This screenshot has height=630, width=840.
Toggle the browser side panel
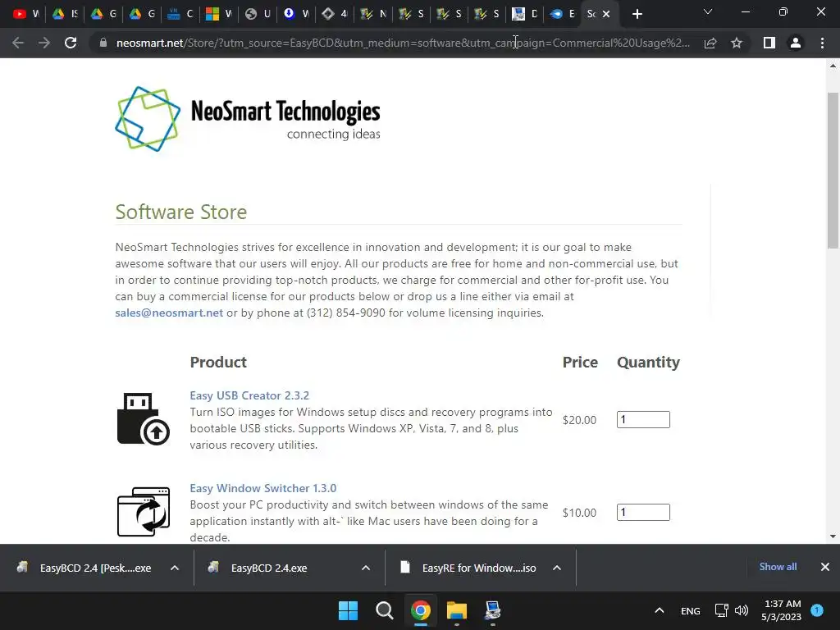[769, 43]
